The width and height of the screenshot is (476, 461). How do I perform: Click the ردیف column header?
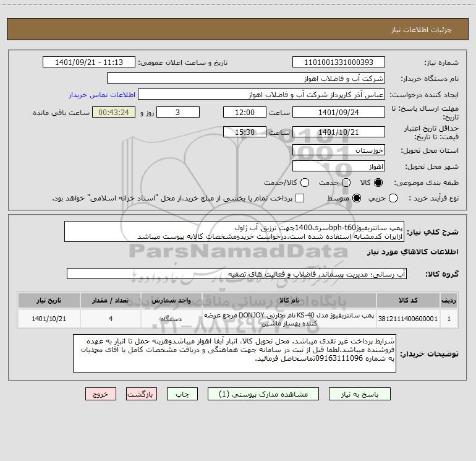tap(449, 300)
